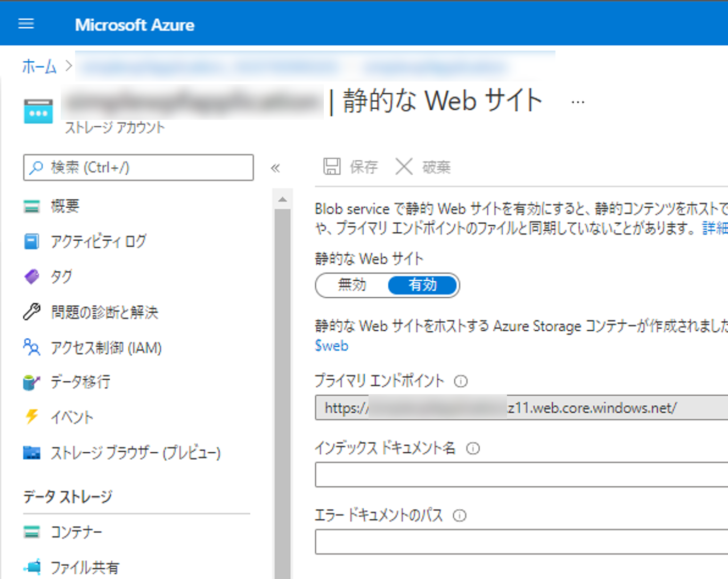Open the $web container link

(x=331, y=346)
